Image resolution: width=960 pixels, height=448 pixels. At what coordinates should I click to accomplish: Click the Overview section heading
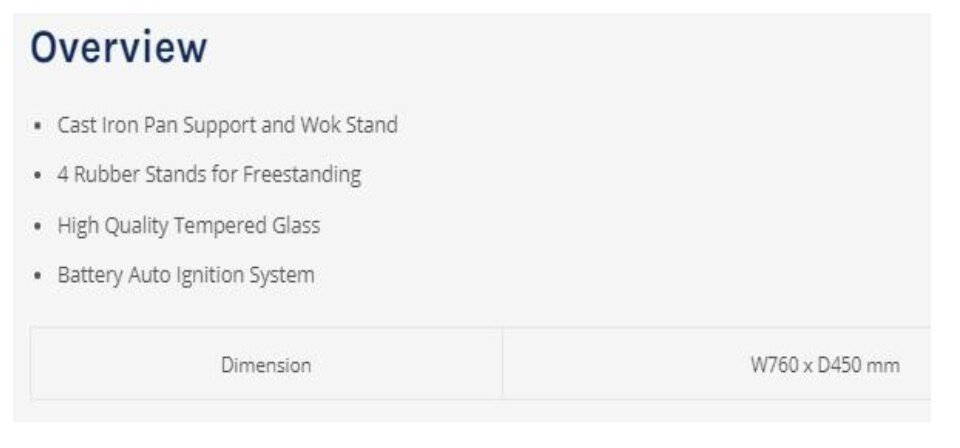point(119,47)
